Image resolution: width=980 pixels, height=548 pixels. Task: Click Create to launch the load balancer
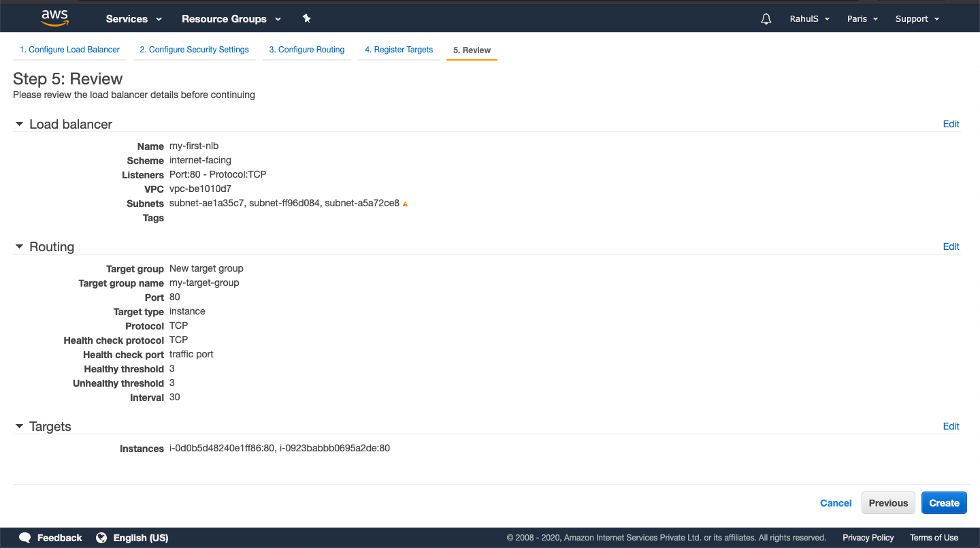pos(944,502)
